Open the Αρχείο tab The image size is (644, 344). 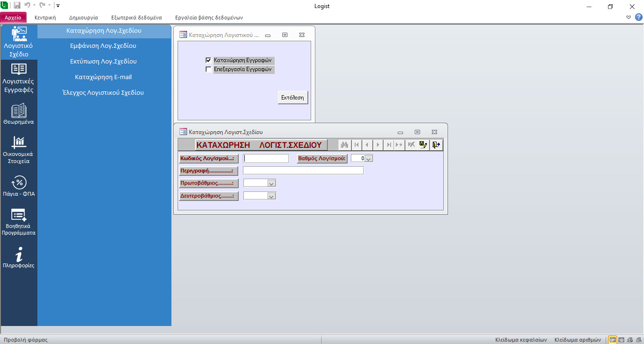(13, 18)
